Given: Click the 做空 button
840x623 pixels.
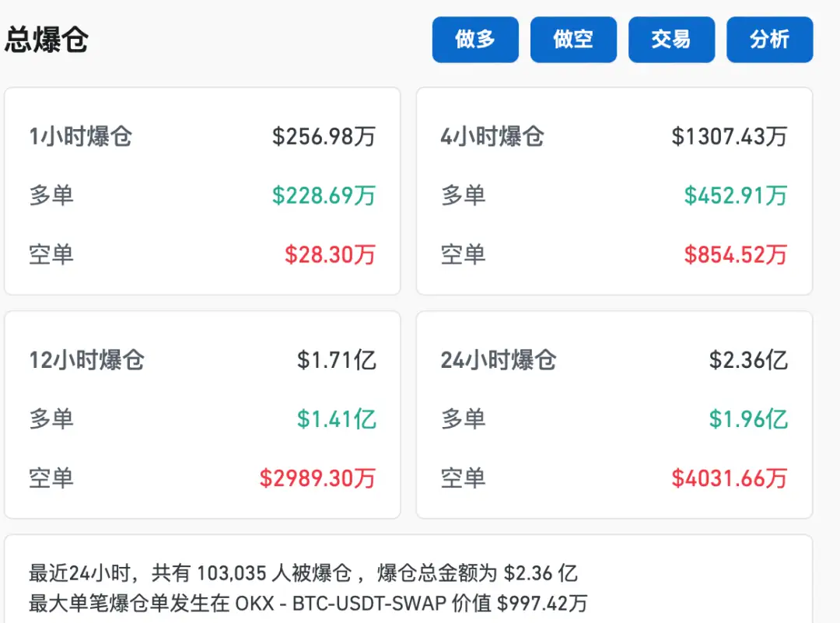Looking at the screenshot, I should tap(573, 39).
